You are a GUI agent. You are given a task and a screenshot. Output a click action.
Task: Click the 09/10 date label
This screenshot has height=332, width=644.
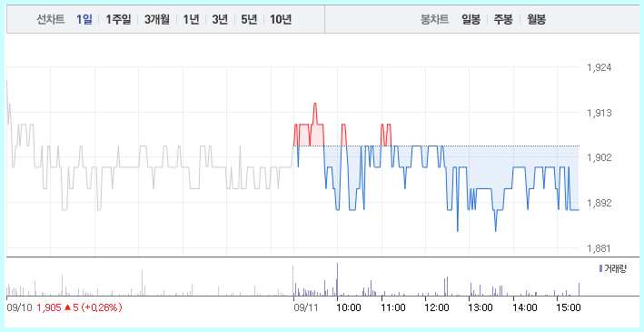click(x=19, y=307)
